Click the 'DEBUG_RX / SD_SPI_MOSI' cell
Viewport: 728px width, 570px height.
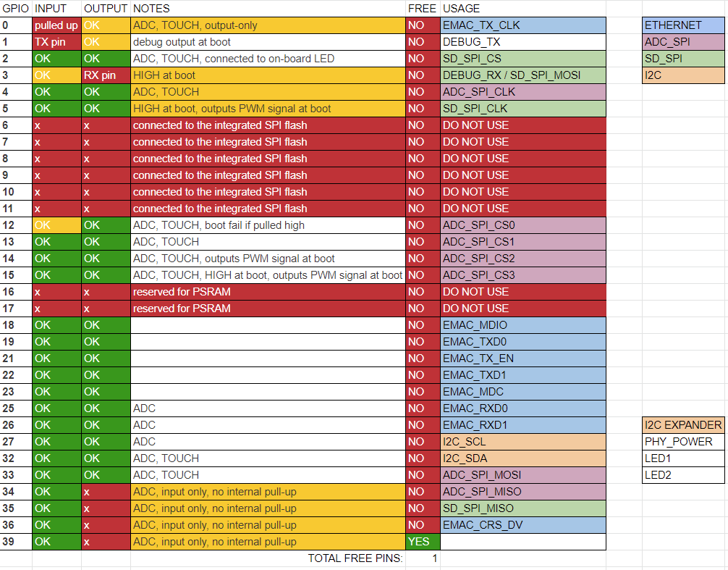tap(522, 75)
